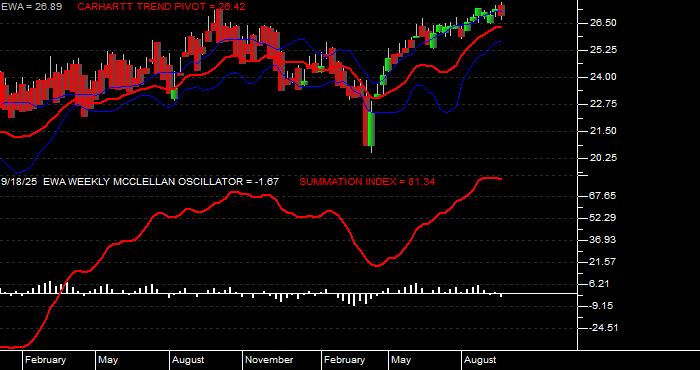Click the November timeline label
The image size is (700, 370).
tap(270, 360)
